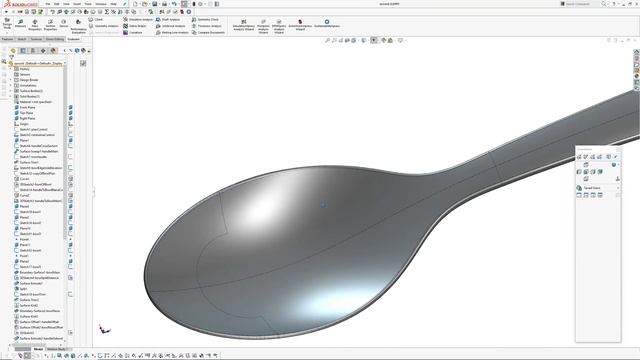Switch to the Features tab

coord(7,39)
